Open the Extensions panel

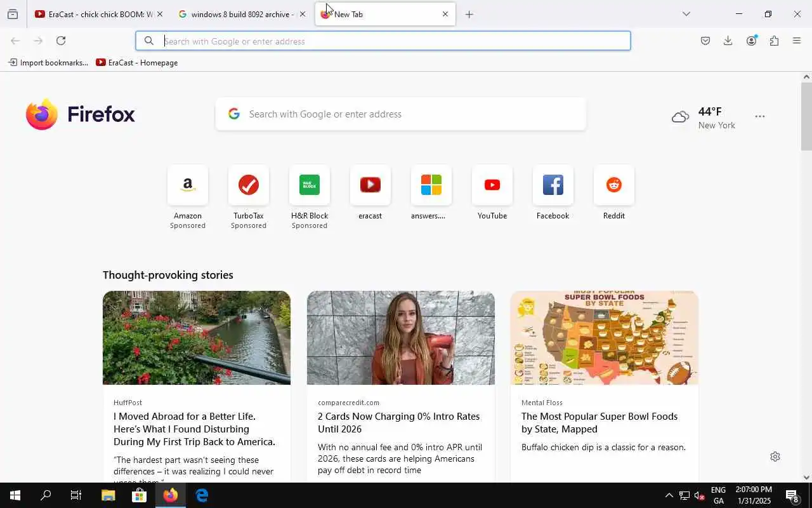click(774, 41)
